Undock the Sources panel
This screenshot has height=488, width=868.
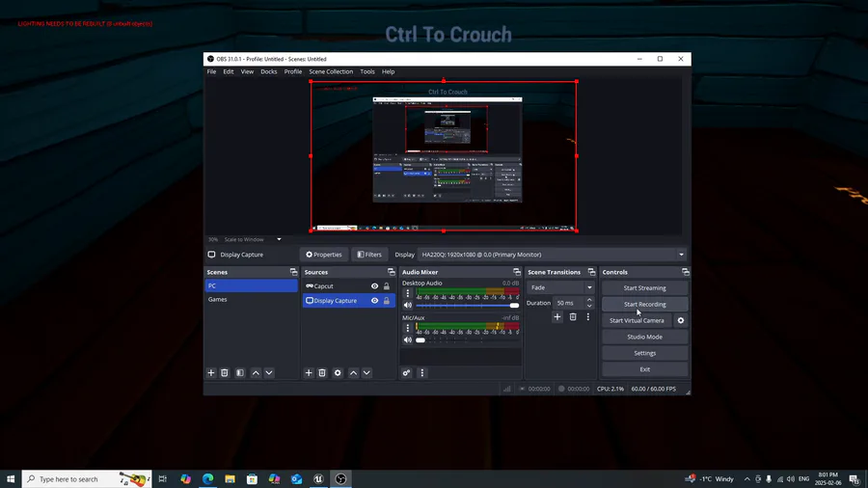[392, 272]
